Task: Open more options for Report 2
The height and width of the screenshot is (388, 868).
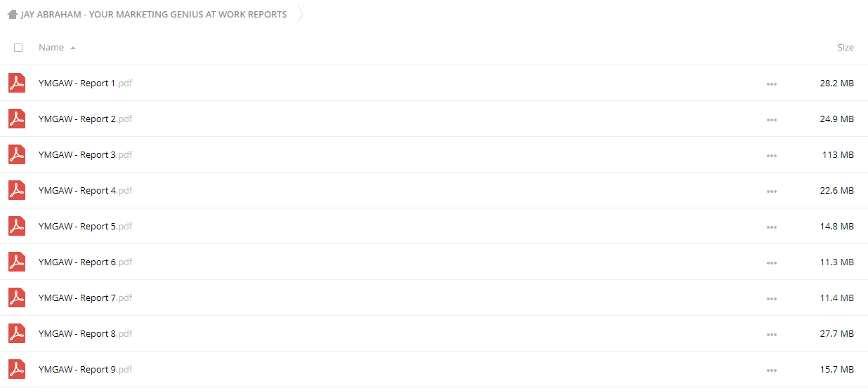Action: click(x=772, y=119)
